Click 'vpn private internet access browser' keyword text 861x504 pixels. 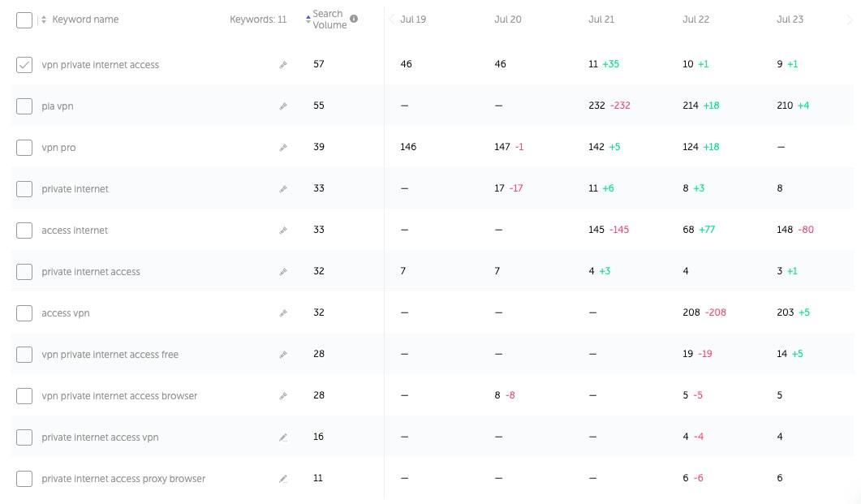[119, 396]
